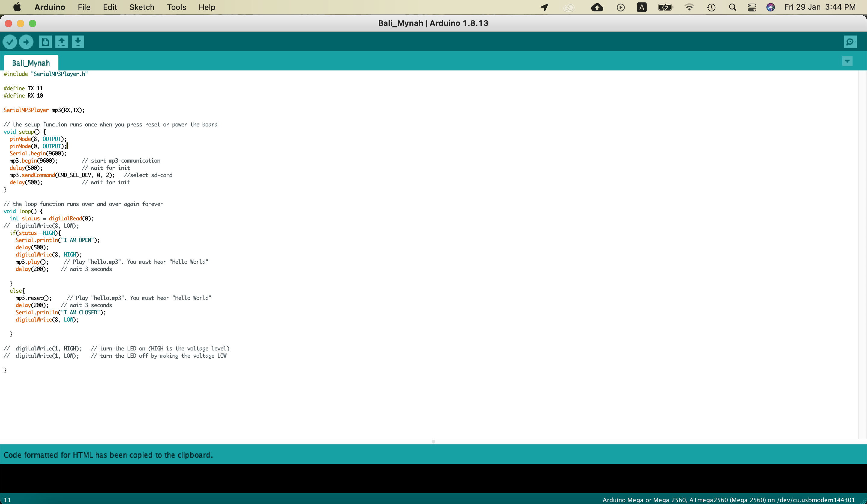Viewport: 867px width, 504px height.
Task: Click the #include "SerialMP3Player.h" line
Action: (46, 74)
